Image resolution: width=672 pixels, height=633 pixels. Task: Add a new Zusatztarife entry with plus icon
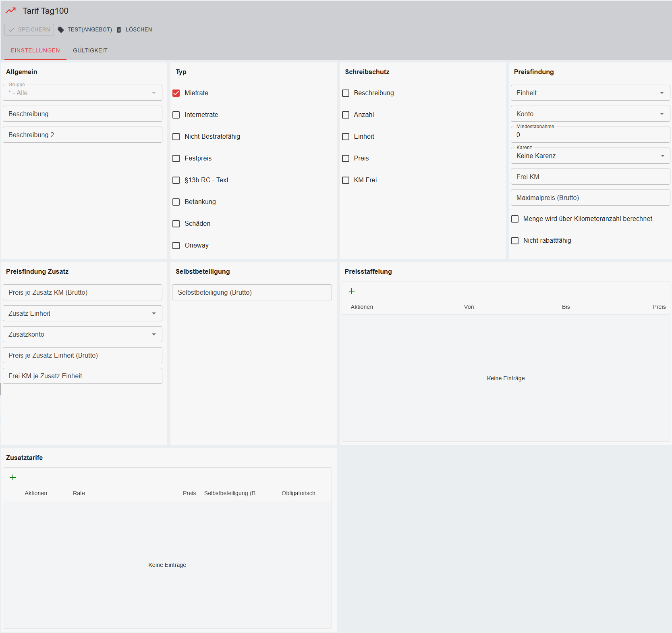click(x=13, y=477)
